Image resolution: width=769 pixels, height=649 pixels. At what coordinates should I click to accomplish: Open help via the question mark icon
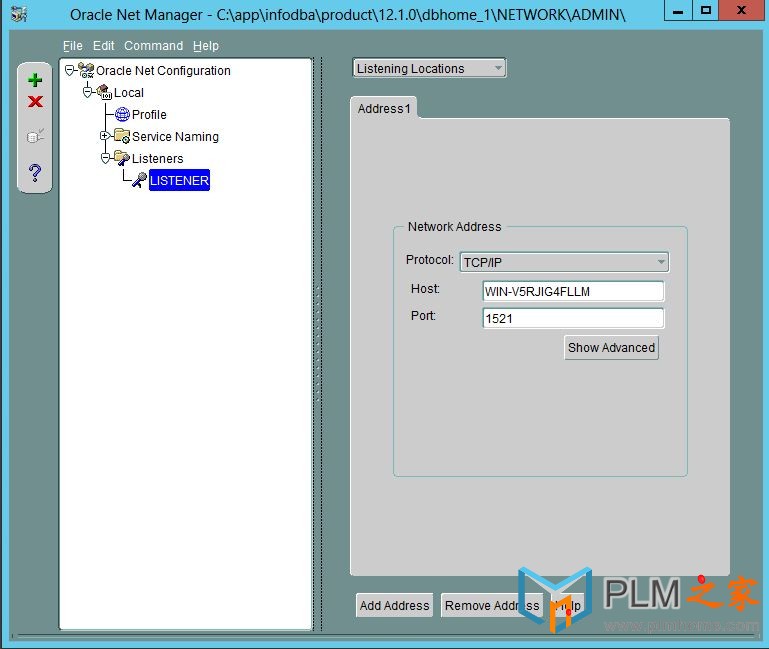tap(35, 172)
